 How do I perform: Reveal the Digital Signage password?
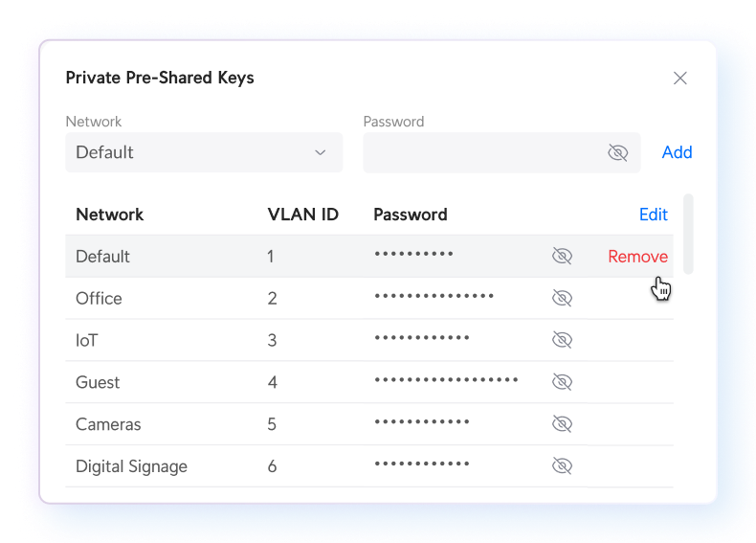point(562,466)
